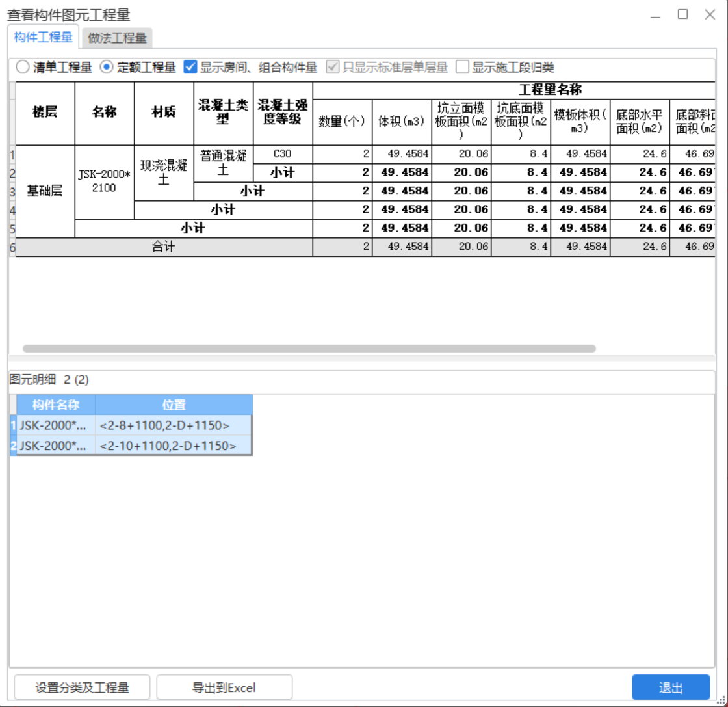Click the 导出到Excel button
The height and width of the screenshot is (707, 728).
(x=224, y=687)
